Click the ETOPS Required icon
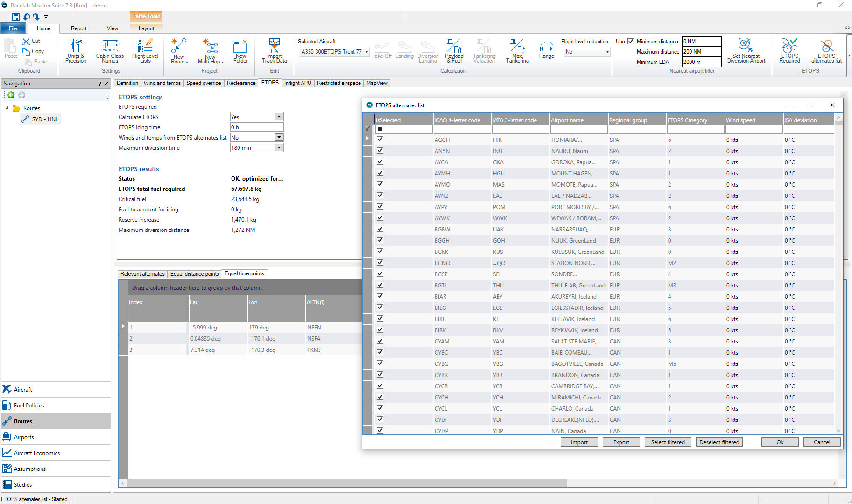The height and width of the screenshot is (504, 852). [x=789, y=50]
